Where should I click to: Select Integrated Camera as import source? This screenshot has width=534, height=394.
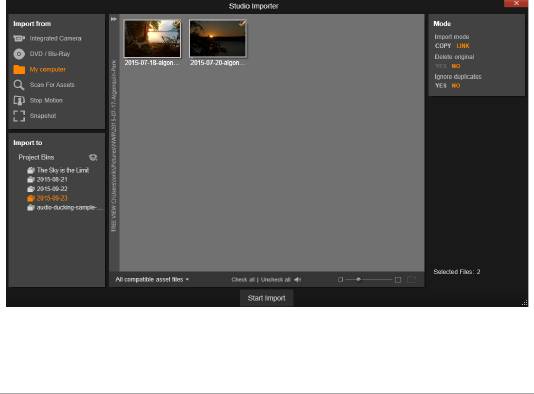tap(55, 38)
